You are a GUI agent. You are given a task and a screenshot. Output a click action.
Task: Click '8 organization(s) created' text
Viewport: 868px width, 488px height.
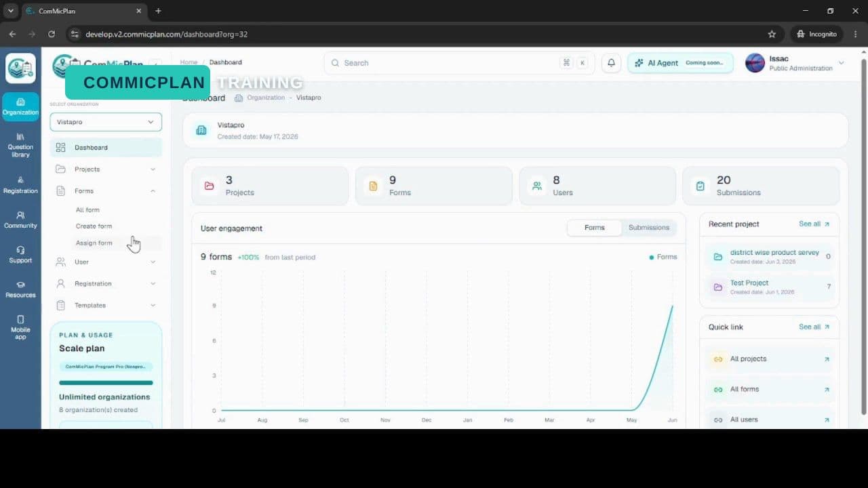[x=98, y=410]
